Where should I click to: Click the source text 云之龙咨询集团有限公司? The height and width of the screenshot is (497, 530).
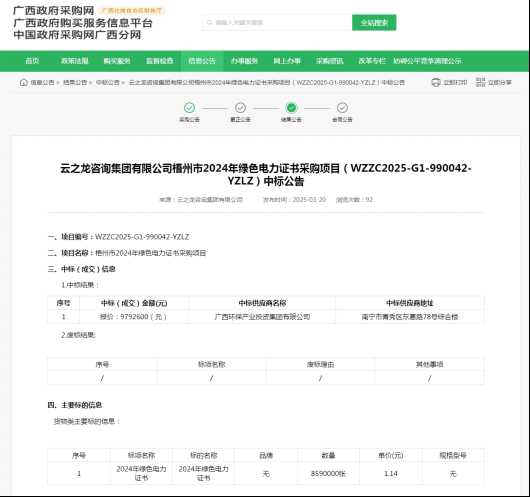tap(210, 199)
